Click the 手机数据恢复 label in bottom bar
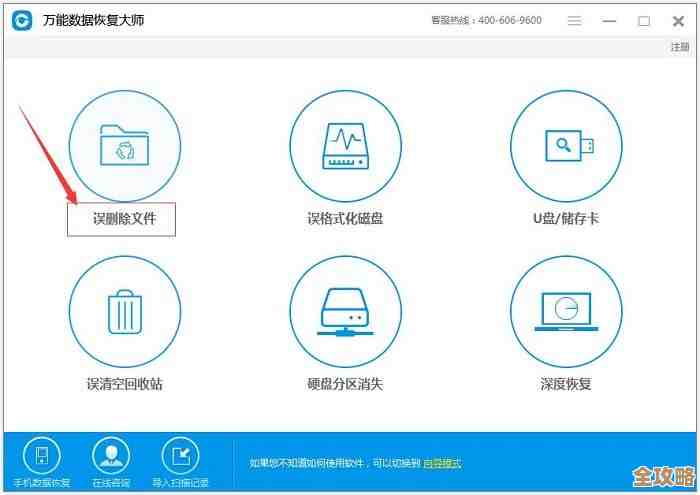The image size is (700, 495). [42, 483]
